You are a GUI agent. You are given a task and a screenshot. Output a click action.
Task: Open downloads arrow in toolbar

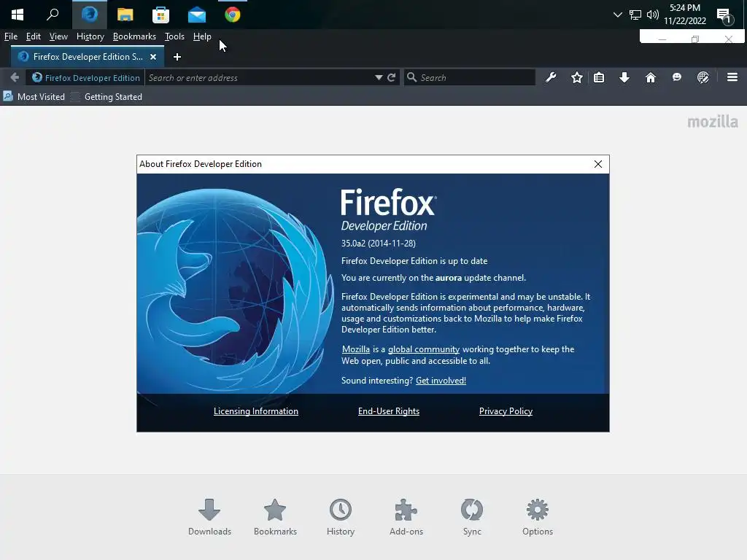(624, 77)
